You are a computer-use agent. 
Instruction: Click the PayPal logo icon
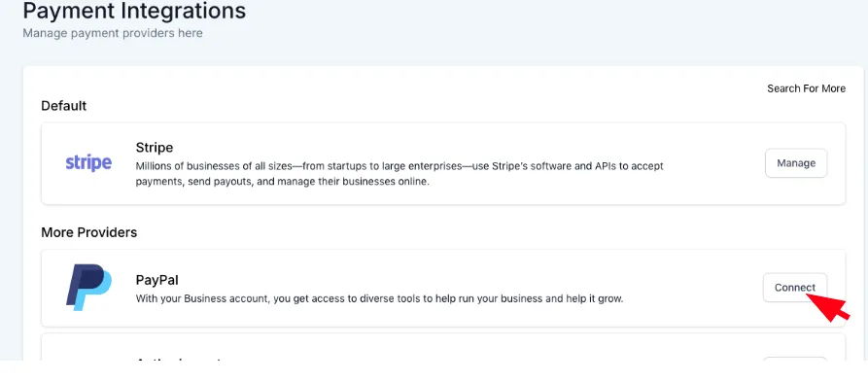[88, 287]
